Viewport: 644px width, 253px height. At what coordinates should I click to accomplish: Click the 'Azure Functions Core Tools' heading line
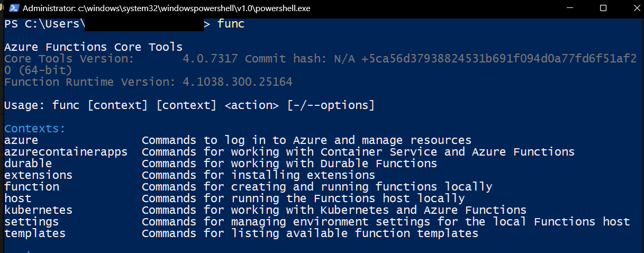tap(93, 47)
